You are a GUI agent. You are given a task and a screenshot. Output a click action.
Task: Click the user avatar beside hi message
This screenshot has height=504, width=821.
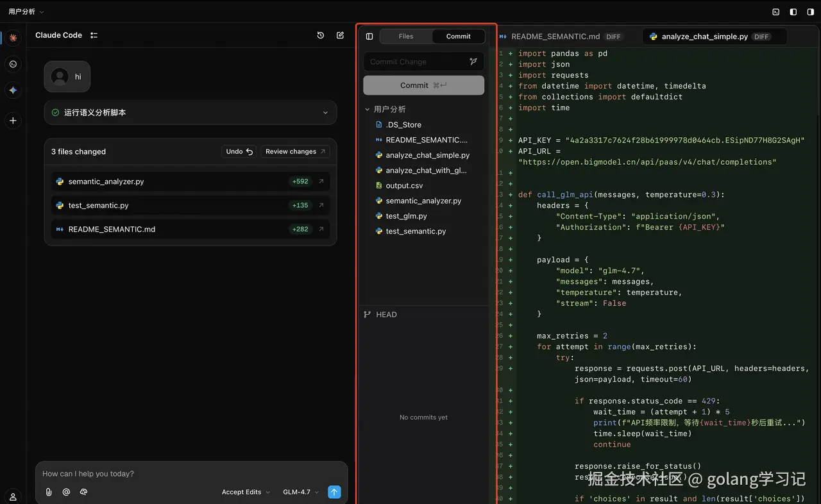[x=60, y=77]
